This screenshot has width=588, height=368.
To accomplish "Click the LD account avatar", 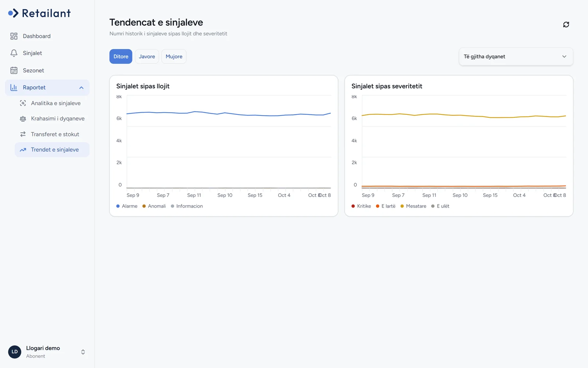I will tap(15, 352).
